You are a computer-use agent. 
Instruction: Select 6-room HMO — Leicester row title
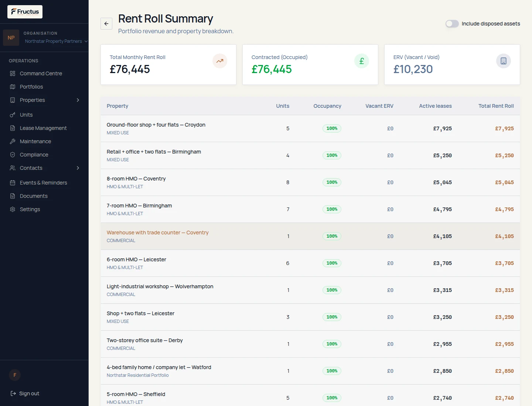click(x=136, y=259)
